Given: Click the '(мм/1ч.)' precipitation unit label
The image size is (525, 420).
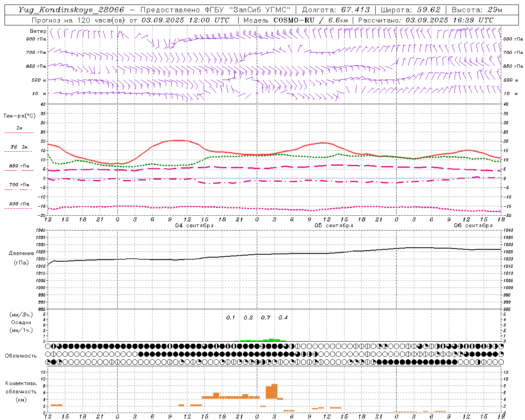Looking at the screenshot, I should click(21, 330).
